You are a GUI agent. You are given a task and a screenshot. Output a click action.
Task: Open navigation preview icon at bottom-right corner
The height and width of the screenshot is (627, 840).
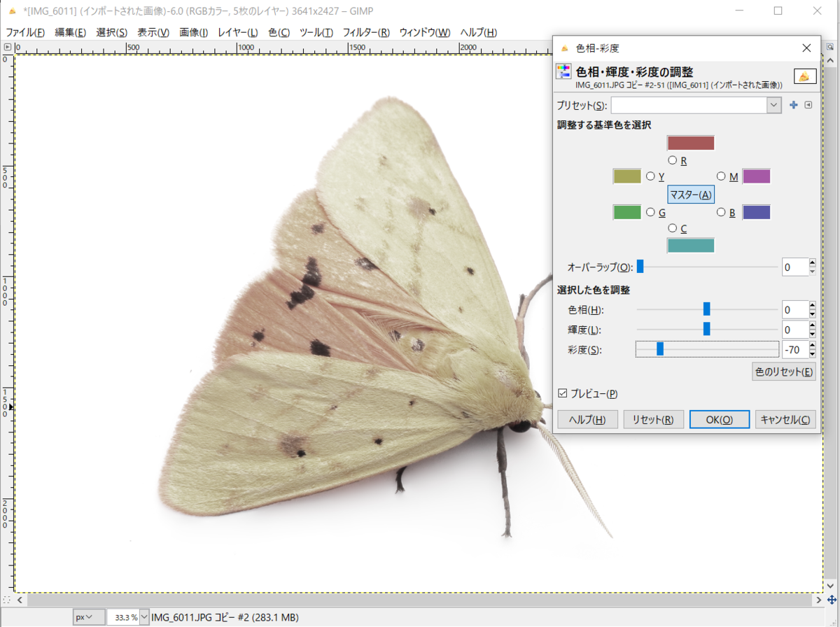[832, 600]
